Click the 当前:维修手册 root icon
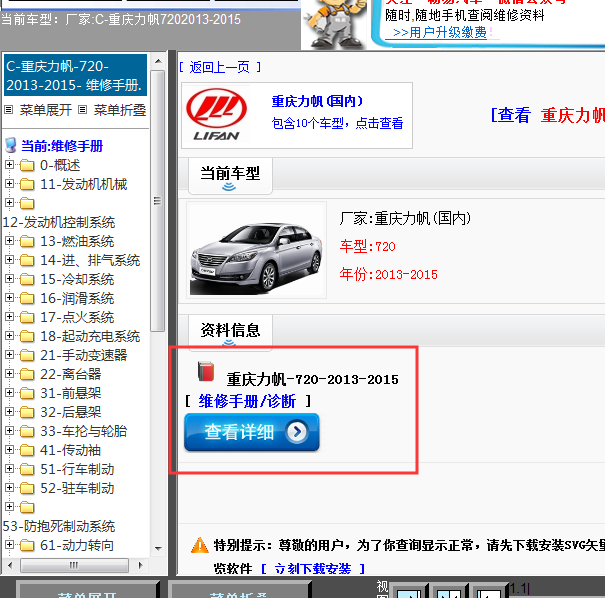 click(11, 145)
